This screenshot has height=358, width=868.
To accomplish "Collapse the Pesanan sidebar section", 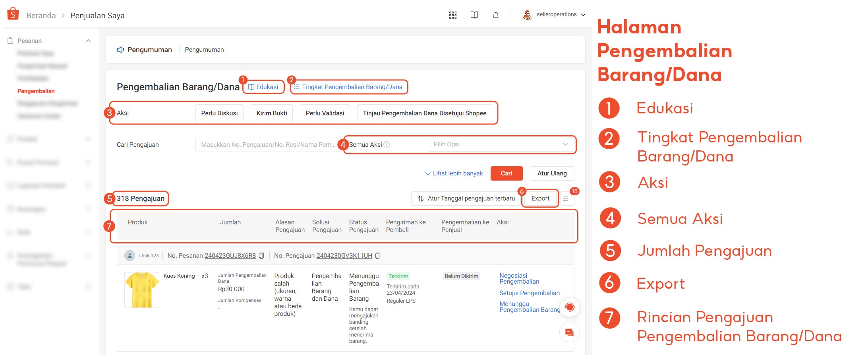I will [x=88, y=41].
